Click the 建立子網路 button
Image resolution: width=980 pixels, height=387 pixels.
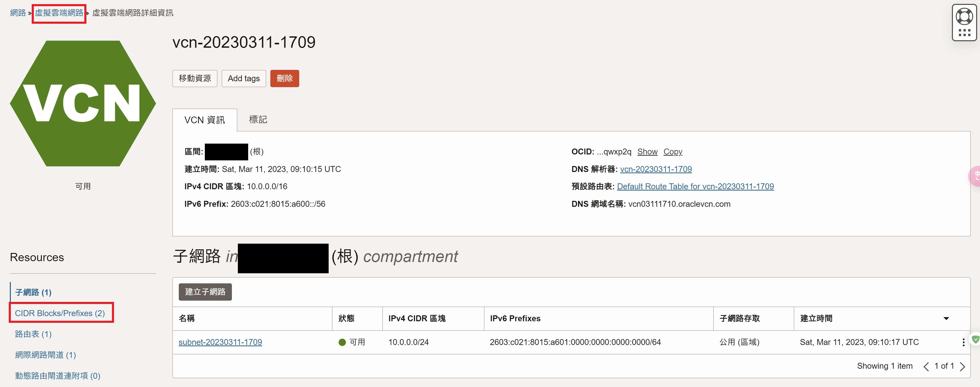[205, 292]
